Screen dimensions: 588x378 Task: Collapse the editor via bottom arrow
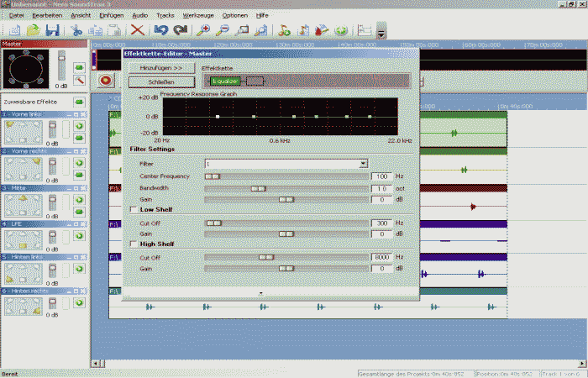pos(261,293)
